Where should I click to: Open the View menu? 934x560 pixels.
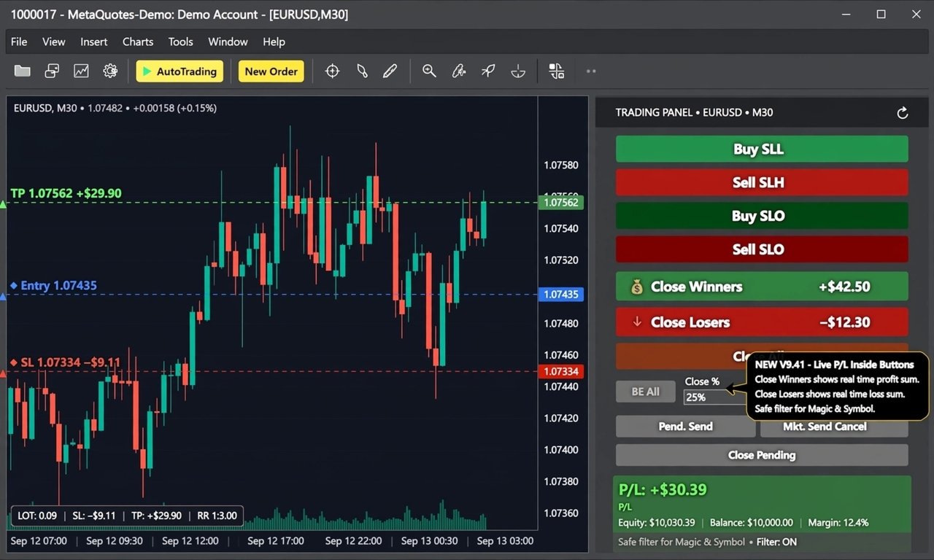[x=54, y=42]
